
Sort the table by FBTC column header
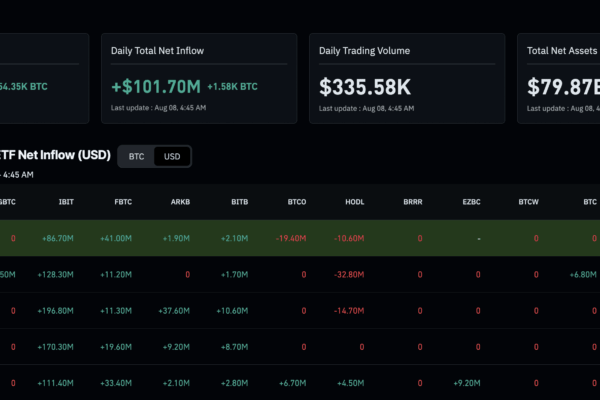123,202
